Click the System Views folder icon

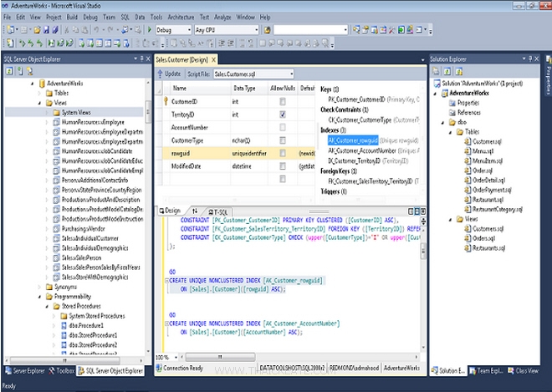click(56, 112)
